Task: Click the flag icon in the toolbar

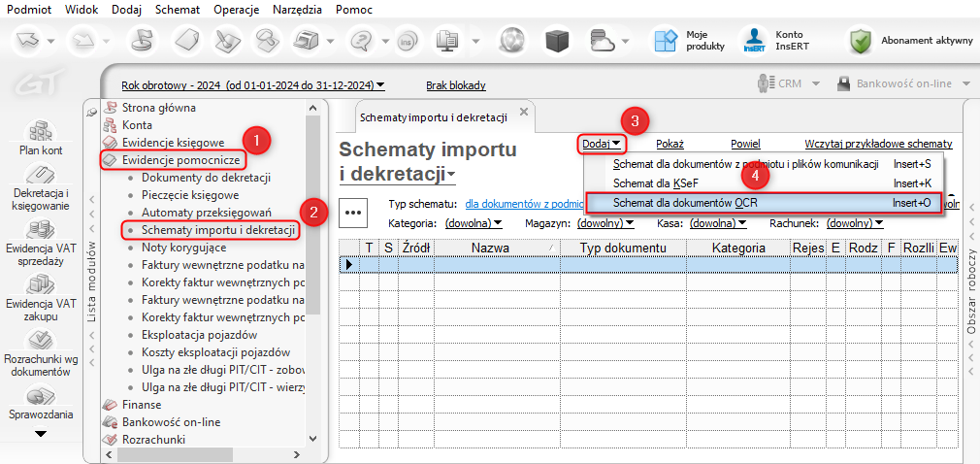Action: pyautogui.click(x=142, y=42)
